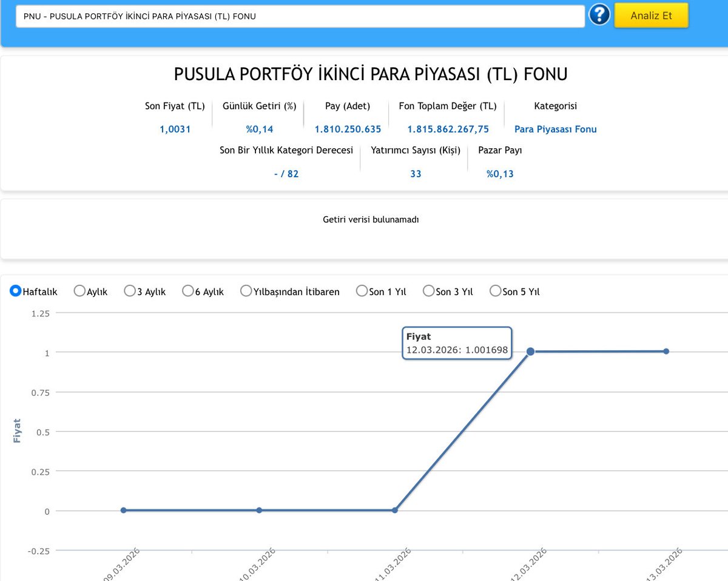
Task: Click the Yatırımcı Sayısı value 33
Action: click(x=416, y=174)
